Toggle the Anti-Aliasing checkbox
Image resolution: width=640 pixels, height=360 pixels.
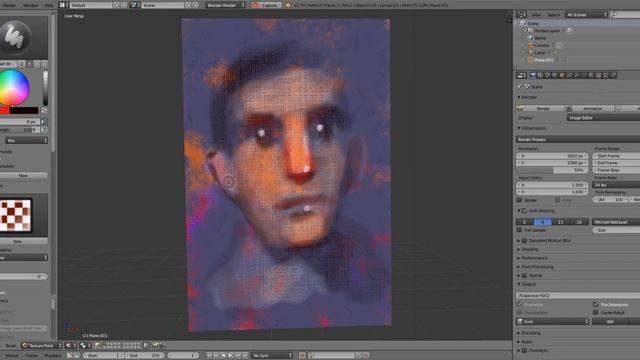pos(524,211)
